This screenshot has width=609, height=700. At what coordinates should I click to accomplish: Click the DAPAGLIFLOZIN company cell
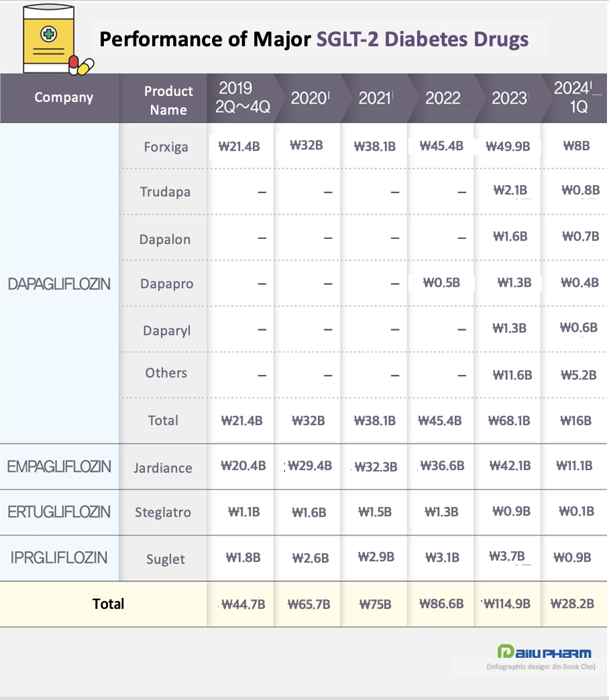point(59,284)
